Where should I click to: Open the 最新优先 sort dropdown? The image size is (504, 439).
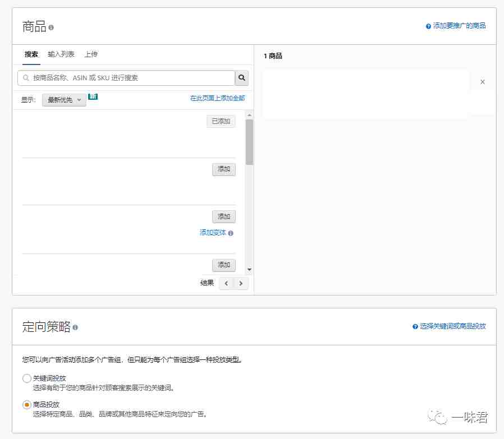tap(64, 100)
